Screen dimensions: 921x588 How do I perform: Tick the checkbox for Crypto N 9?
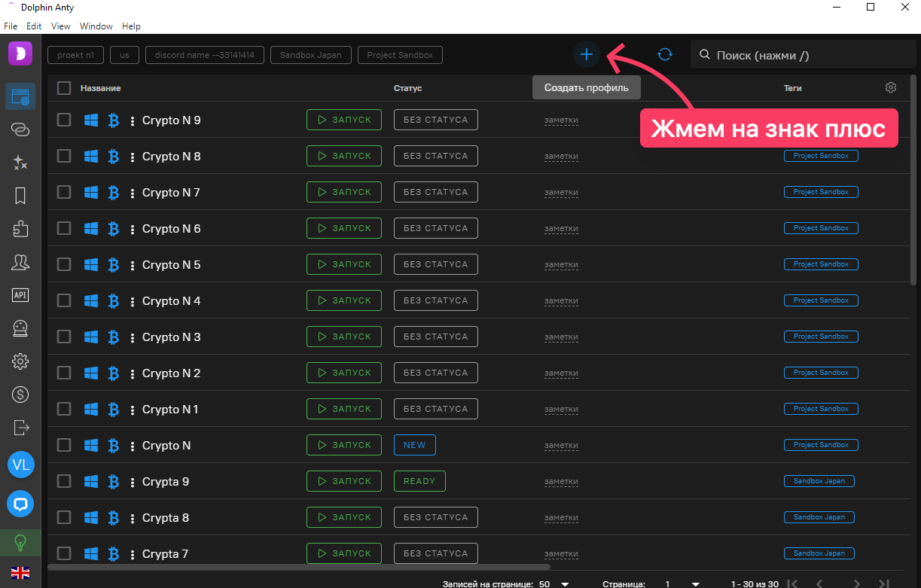pyautogui.click(x=64, y=120)
